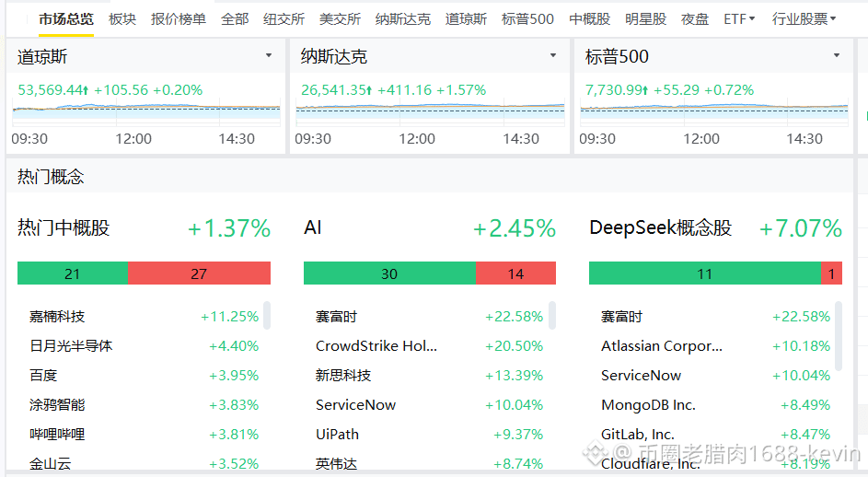Select the Atlassian Corpor... row
This screenshot has height=477, width=868.
715,345
